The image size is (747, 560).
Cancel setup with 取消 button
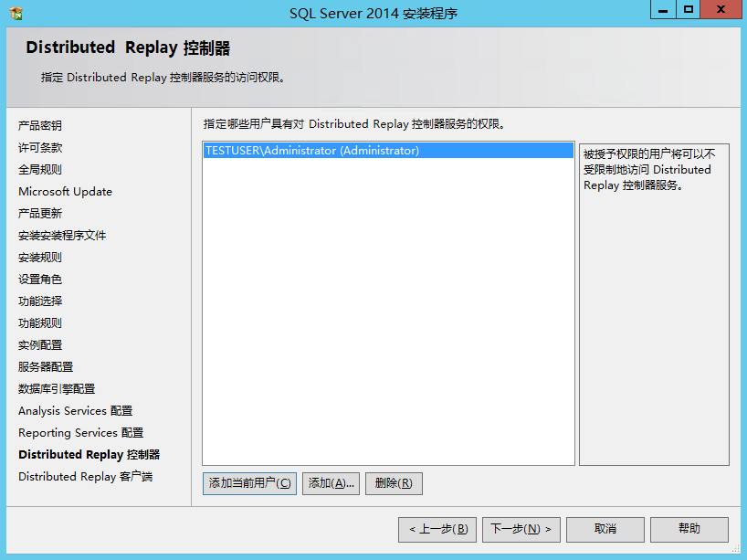[x=605, y=529]
